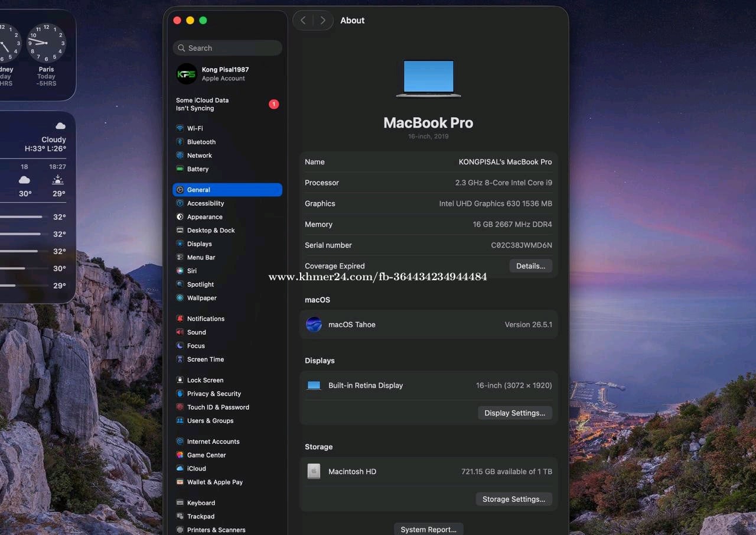
Task: Click the KONGPISAL's MacBook Pro name field
Action: click(506, 162)
